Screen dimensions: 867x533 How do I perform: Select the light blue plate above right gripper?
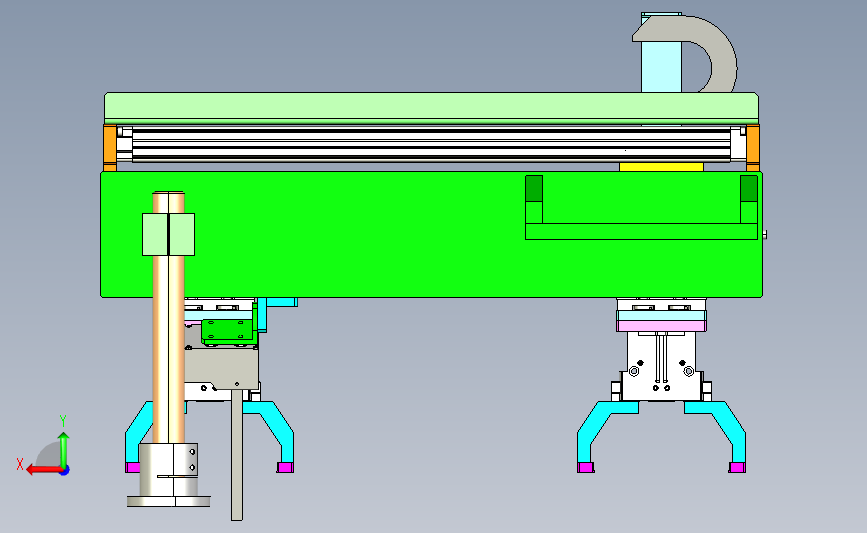661,316
